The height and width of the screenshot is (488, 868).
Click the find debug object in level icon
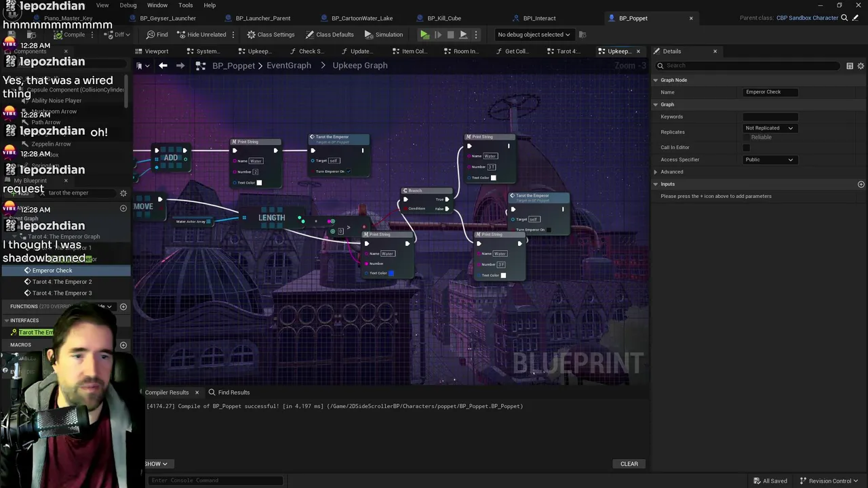tap(583, 35)
